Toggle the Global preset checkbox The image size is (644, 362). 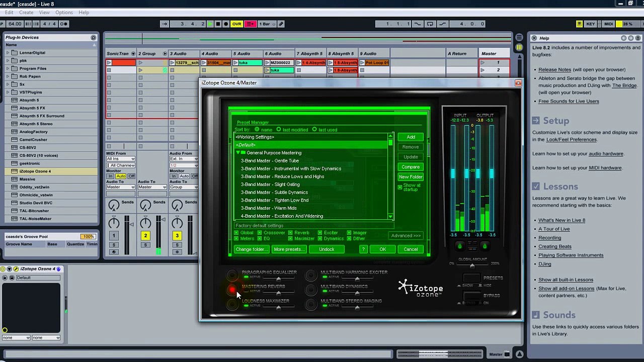pyautogui.click(x=236, y=233)
